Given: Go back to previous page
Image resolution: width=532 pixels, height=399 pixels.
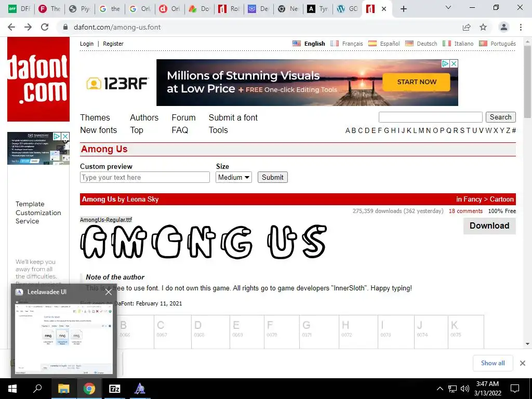Looking at the screenshot, I should [x=11, y=27].
